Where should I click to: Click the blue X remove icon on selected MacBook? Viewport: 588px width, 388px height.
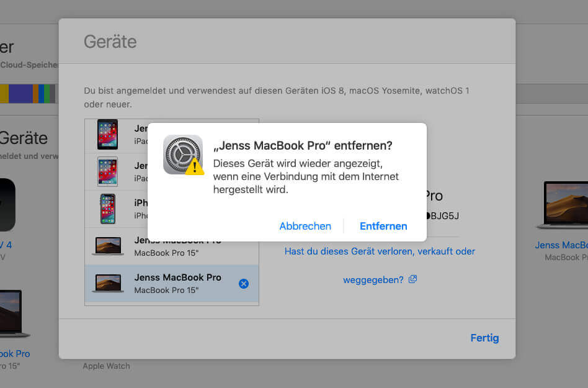(244, 284)
